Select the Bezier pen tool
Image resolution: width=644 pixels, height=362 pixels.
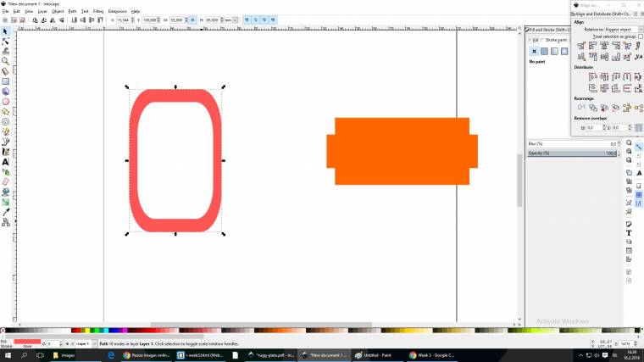click(x=5, y=142)
